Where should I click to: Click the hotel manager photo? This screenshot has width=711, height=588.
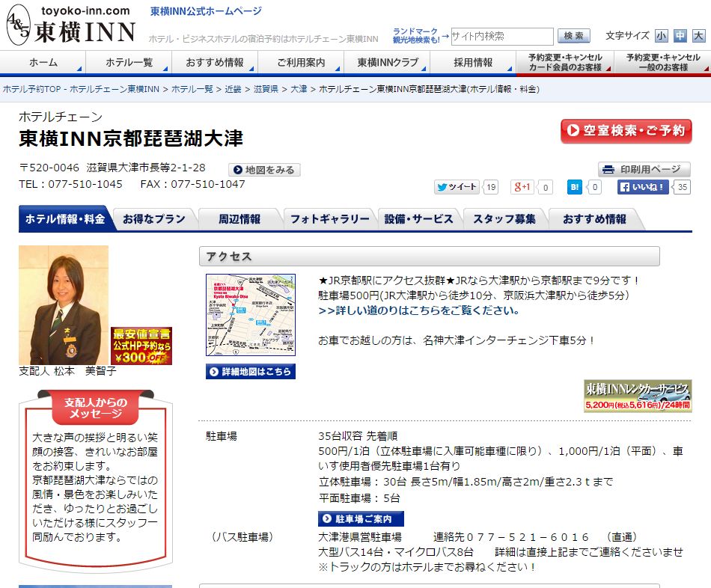pyautogui.click(x=64, y=305)
